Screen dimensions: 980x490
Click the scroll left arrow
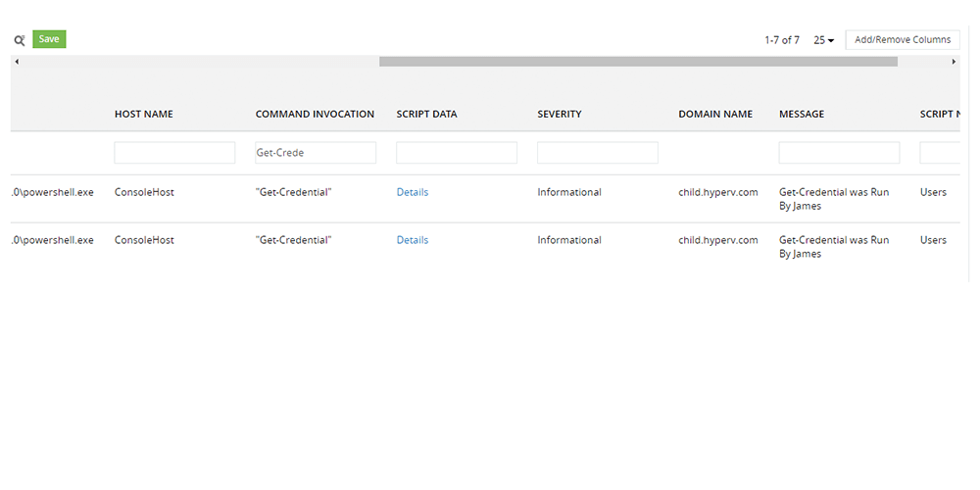point(17,62)
